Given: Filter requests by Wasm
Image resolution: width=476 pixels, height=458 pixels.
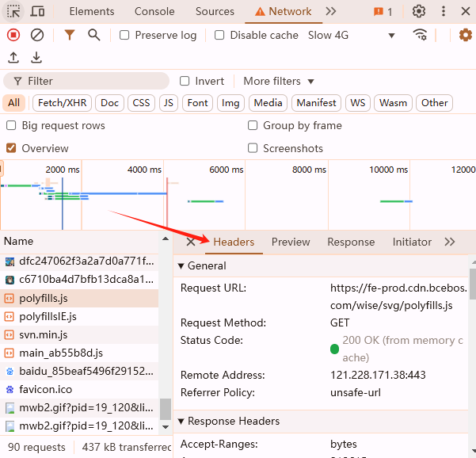Looking at the screenshot, I should (393, 103).
